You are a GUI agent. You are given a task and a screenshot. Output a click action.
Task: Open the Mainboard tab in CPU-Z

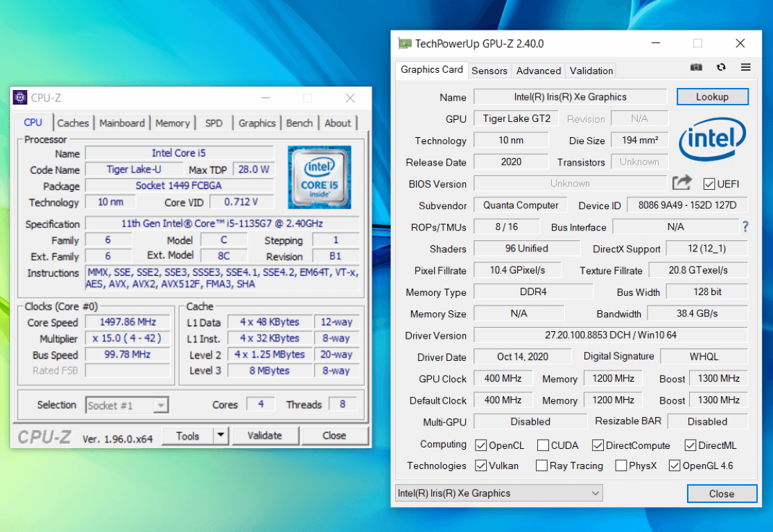coord(122,123)
